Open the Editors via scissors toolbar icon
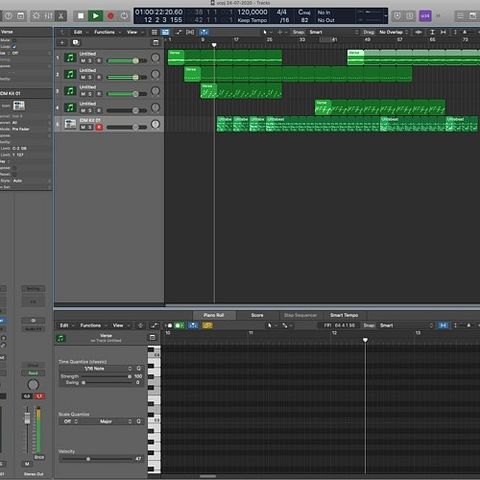This screenshot has height=480, width=480. click(x=61, y=16)
